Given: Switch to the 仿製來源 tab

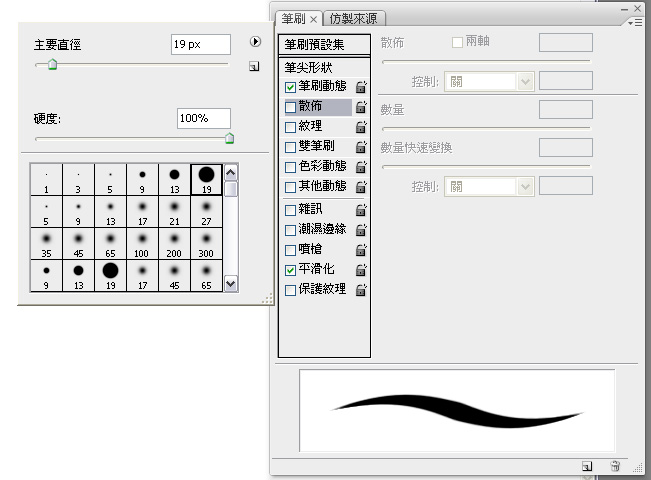Looking at the screenshot, I should 353,19.
